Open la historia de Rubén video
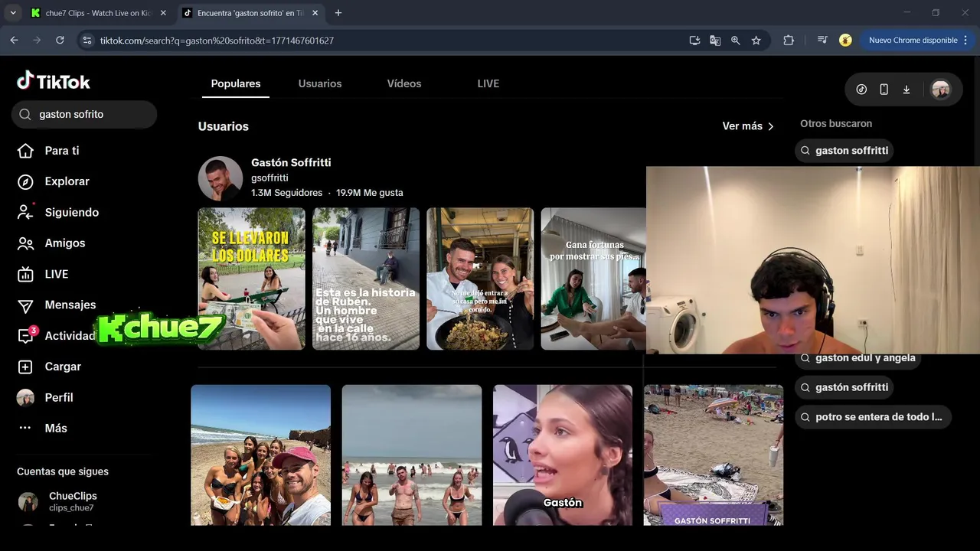The width and height of the screenshot is (980, 551). tap(366, 279)
